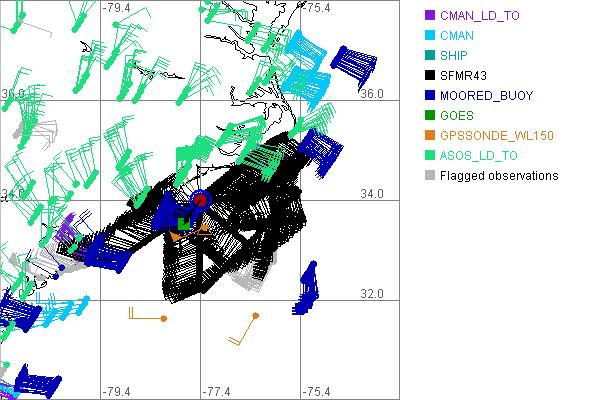
Task: Select the green GOES legend swatch
Action: click(x=430, y=115)
